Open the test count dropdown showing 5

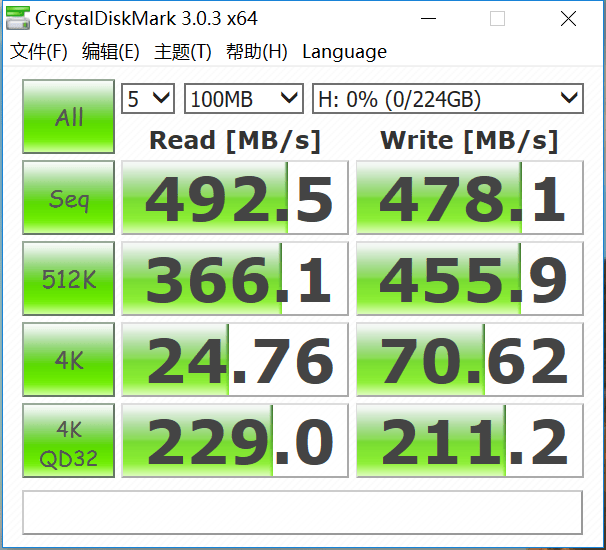[148, 99]
